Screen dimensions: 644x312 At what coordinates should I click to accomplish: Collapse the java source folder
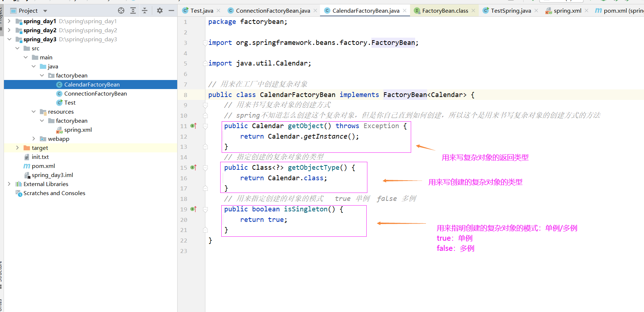click(34, 66)
